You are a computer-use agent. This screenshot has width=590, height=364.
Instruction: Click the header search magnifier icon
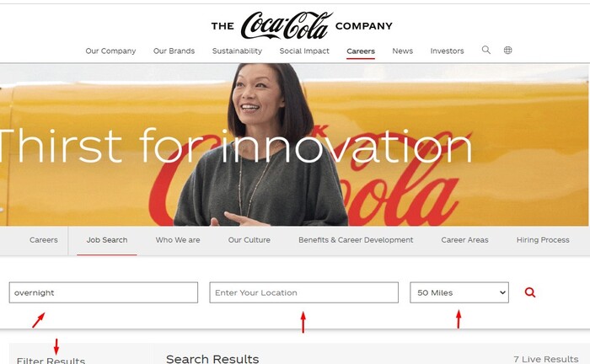(x=486, y=50)
